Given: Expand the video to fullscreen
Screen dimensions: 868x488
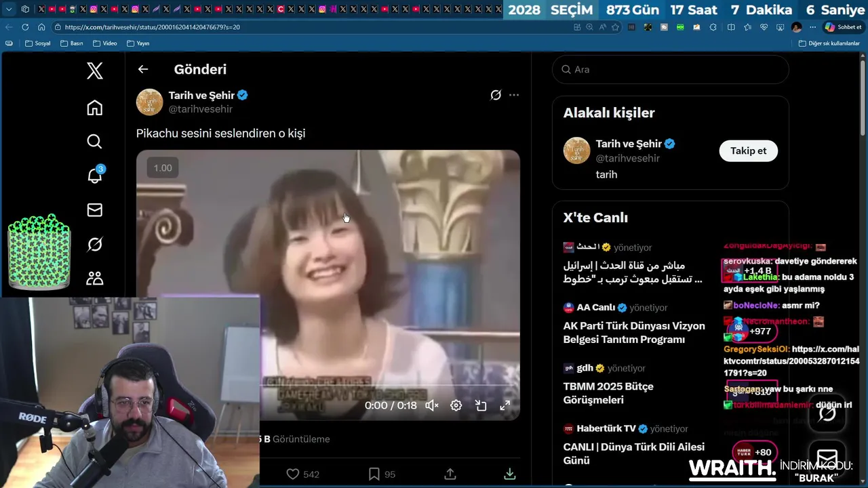Looking at the screenshot, I should coord(505,405).
